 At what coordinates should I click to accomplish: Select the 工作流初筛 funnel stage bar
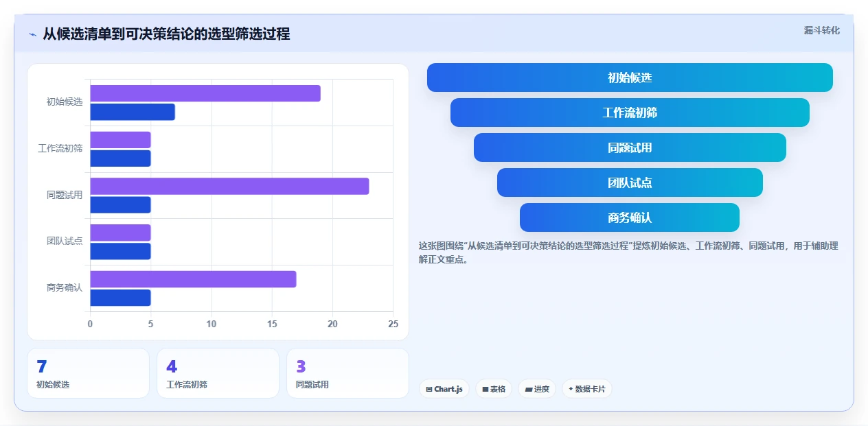[630, 113]
